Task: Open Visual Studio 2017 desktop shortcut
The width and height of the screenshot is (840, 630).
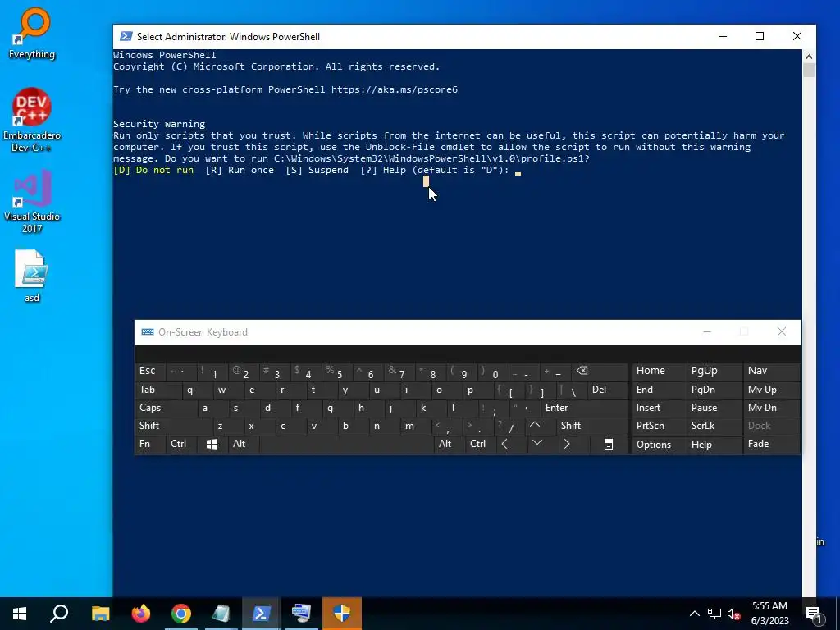Action: pos(32,200)
